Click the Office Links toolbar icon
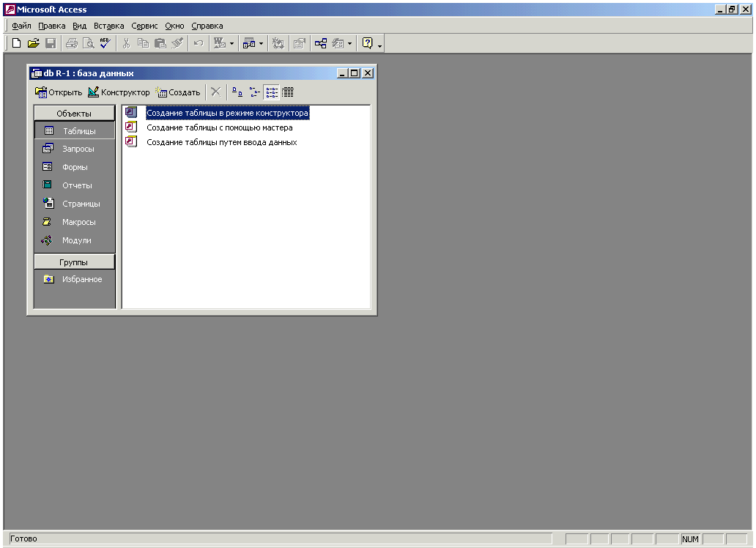 (x=219, y=43)
